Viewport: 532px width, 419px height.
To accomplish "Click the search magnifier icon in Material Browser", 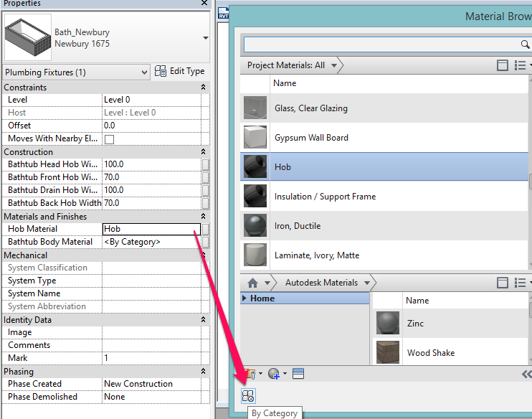I will point(525,44).
